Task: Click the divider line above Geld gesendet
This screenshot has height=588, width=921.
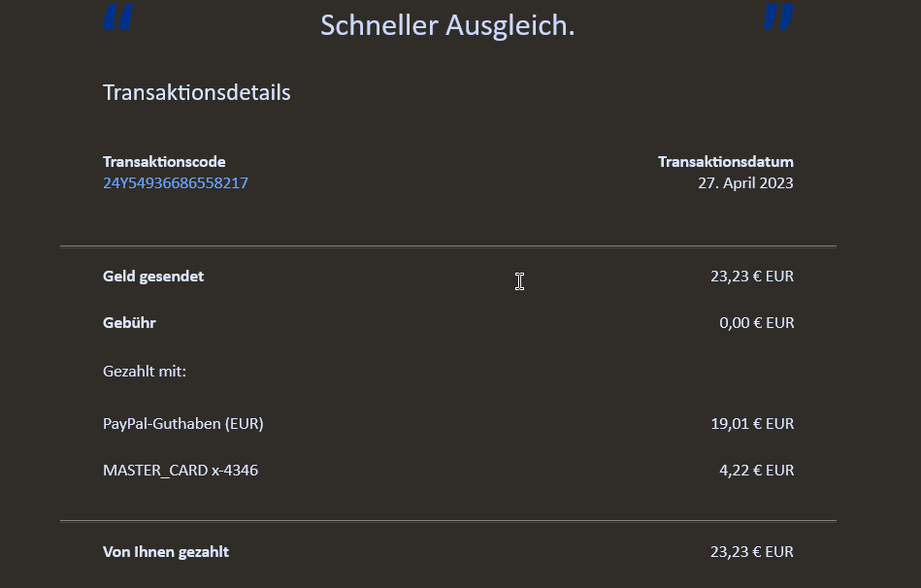Action: tap(447, 246)
